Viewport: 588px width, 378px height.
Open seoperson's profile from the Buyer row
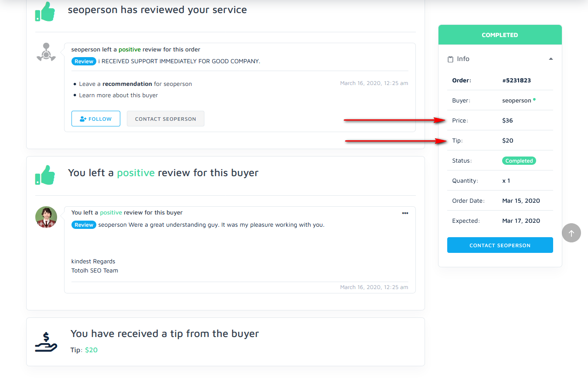[x=517, y=100]
